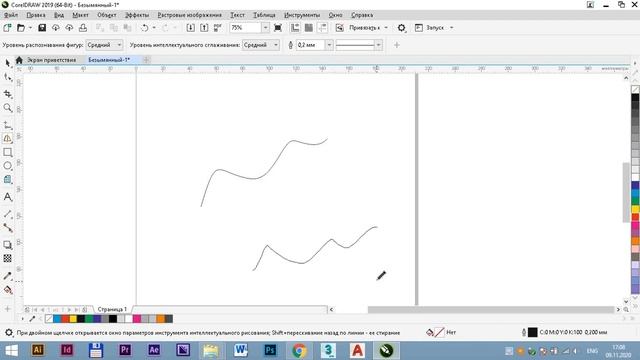Expand the undo history arrow
Screen dimensions: 640x360
click(154, 28)
